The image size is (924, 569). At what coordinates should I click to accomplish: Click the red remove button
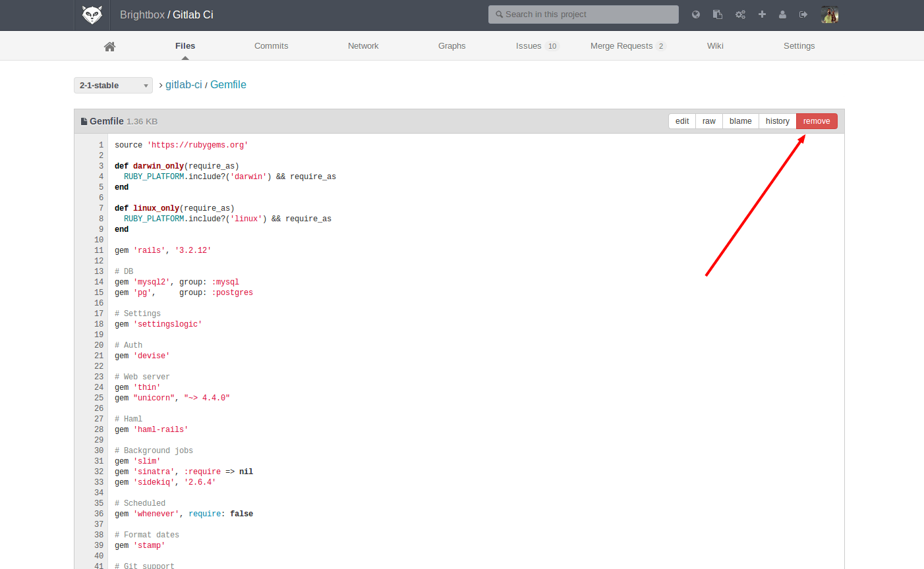click(x=816, y=121)
